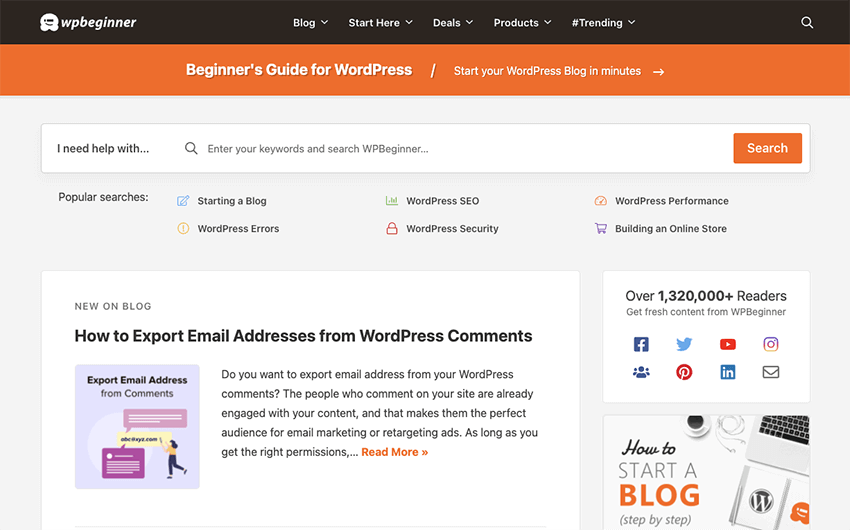Open the How to Export Email Addresses article title
The height and width of the screenshot is (530, 850).
tap(304, 336)
